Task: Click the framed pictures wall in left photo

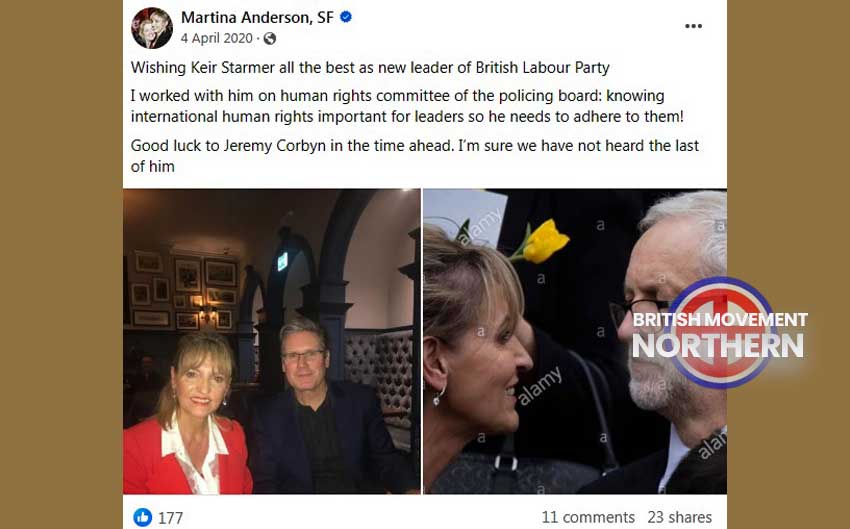Action: point(184,291)
